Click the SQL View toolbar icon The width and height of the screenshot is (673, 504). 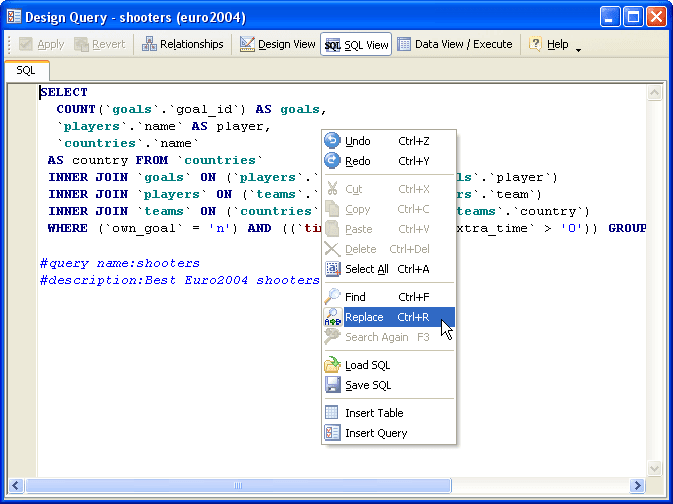(333, 45)
